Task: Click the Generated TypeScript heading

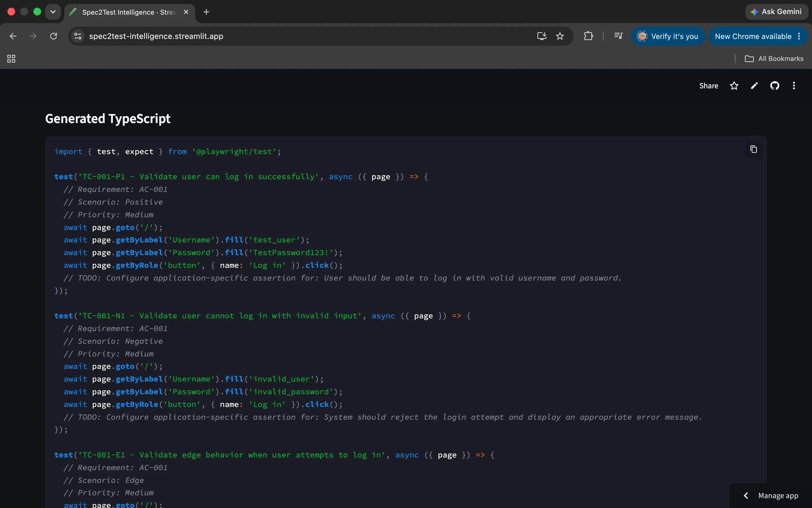Action: coord(108,119)
